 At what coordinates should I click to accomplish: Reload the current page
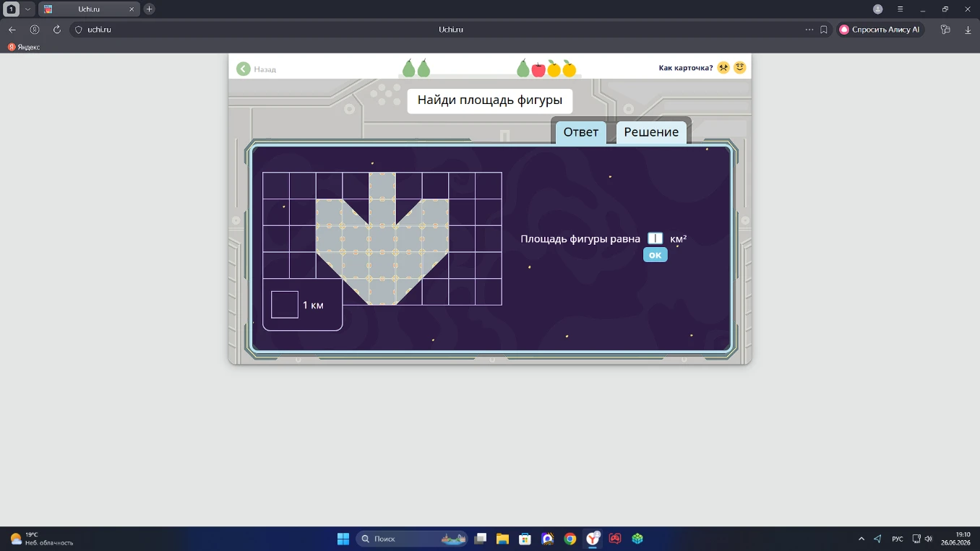(57, 30)
